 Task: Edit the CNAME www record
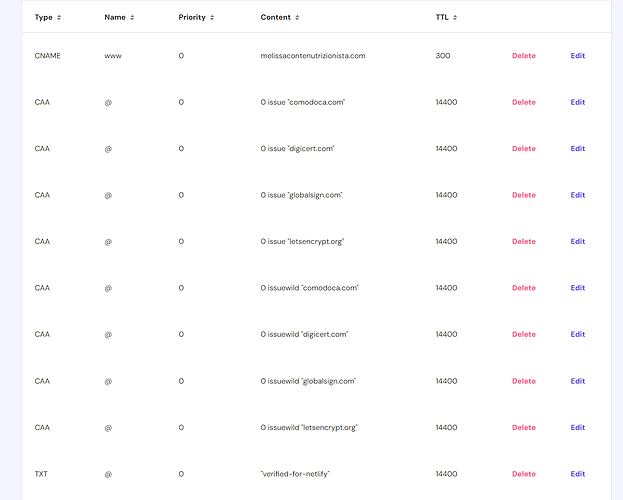tap(578, 56)
